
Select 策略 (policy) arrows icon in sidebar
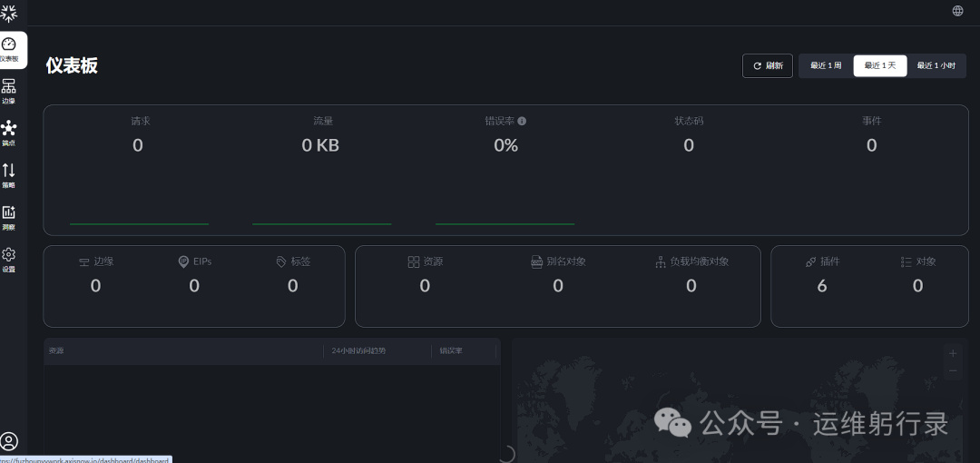click(9, 174)
